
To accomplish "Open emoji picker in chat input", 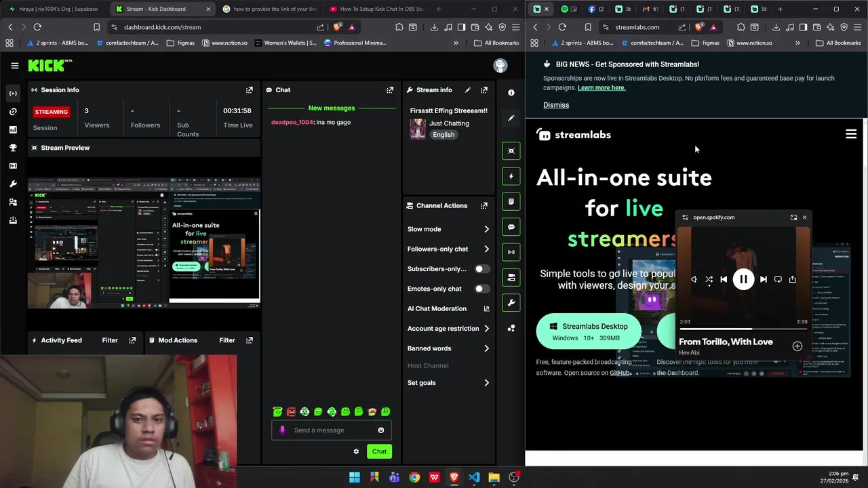I will click(381, 430).
